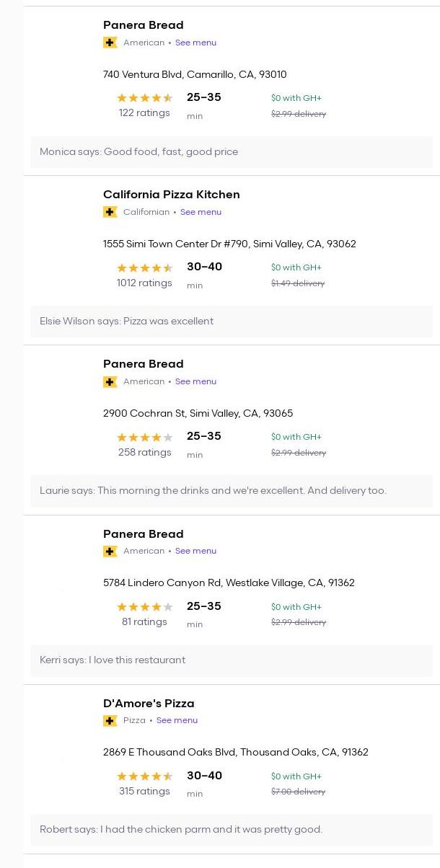Click the GH+ badge for Simi Valley Panera
Image resolution: width=440 pixels, height=868 pixels.
point(110,381)
